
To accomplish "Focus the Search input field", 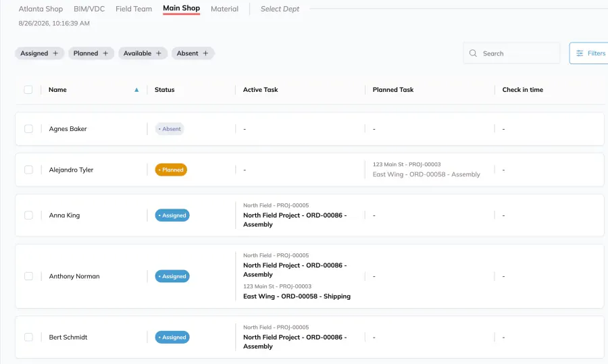I will [511, 53].
